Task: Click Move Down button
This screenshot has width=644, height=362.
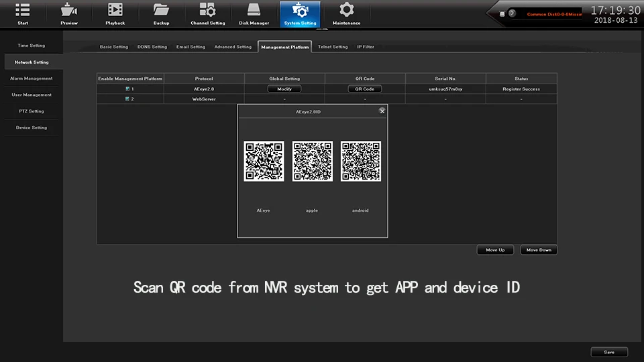Action: (x=539, y=249)
